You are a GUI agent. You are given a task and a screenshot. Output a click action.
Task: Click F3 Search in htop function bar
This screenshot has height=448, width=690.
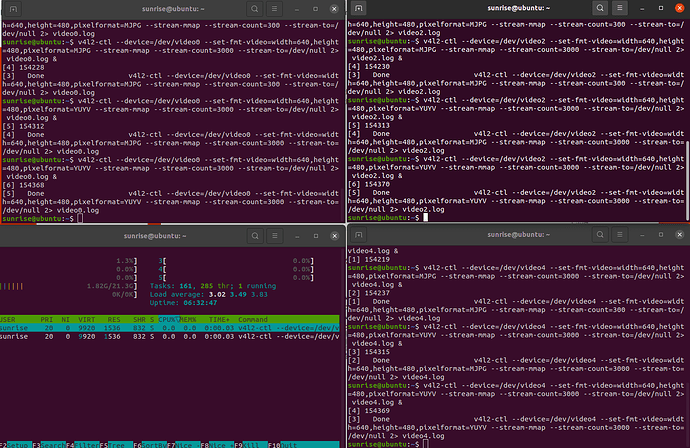click(x=49, y=445)
